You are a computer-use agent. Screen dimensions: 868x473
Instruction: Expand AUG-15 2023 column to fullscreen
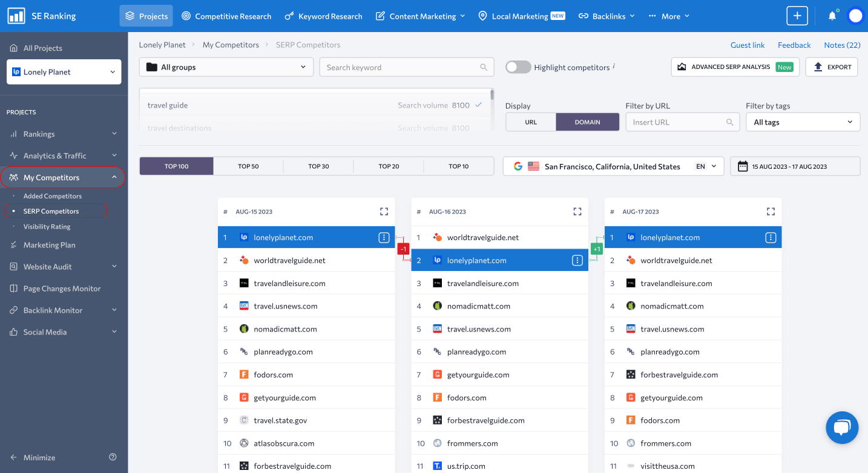384,212
